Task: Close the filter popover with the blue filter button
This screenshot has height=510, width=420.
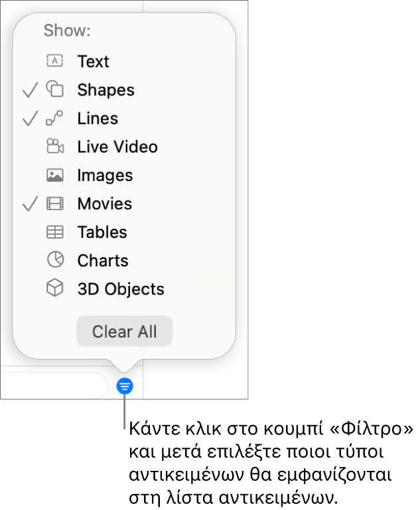Action: point(125,386)
